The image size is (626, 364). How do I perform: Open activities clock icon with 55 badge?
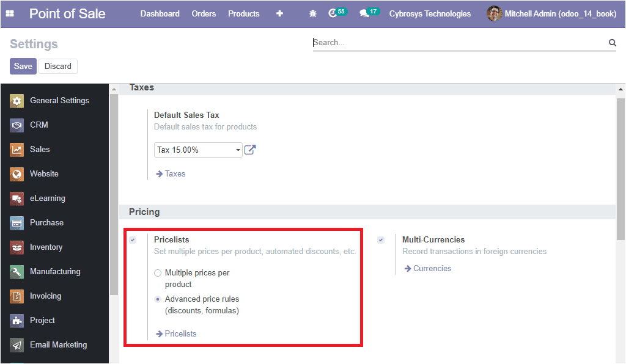tap(337, 13)
